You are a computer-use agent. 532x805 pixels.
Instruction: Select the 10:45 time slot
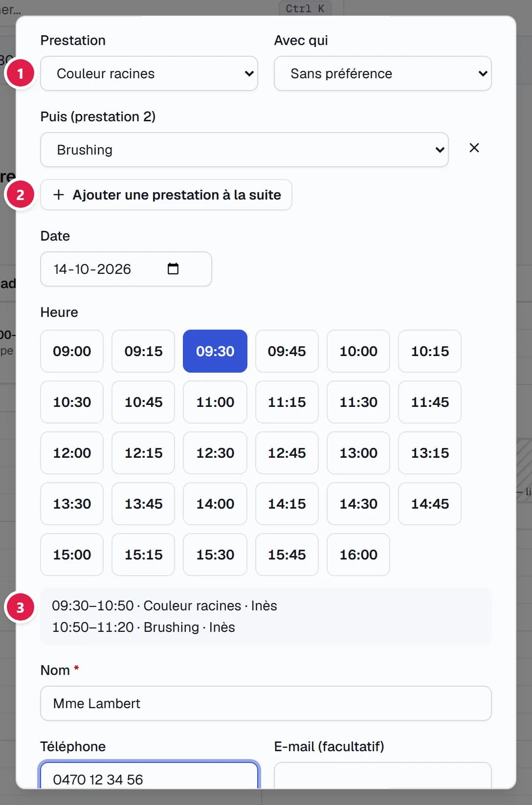143,402
